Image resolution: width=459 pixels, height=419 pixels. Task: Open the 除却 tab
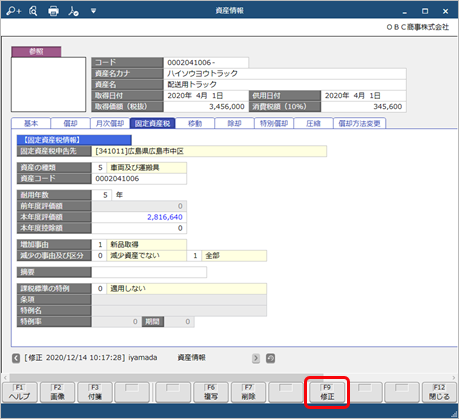(234, 123)
